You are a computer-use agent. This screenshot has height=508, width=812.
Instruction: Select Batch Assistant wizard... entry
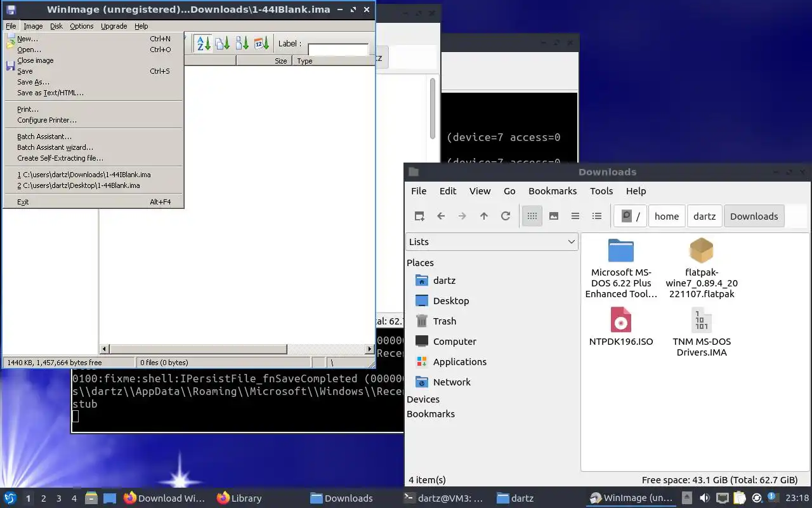tap(93, 147)
